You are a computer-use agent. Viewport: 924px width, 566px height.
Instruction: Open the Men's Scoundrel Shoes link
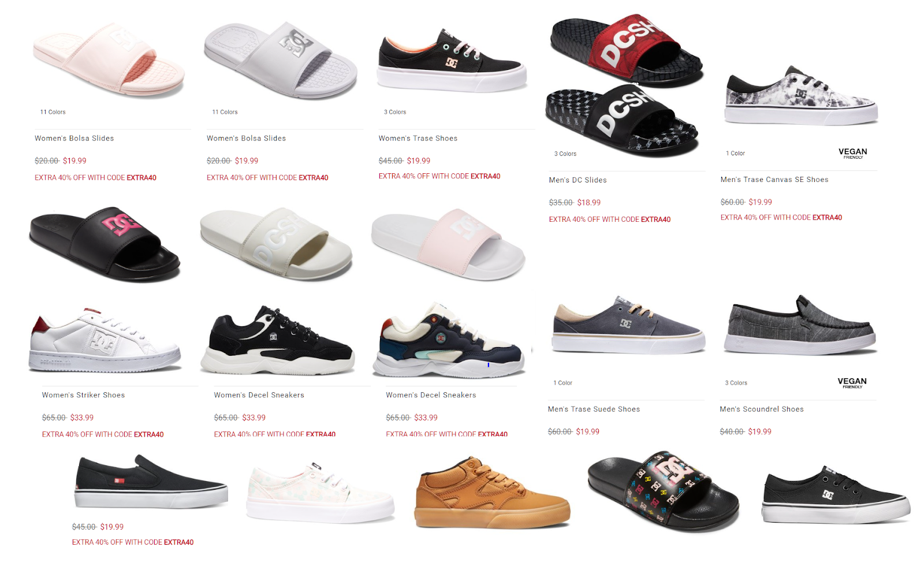point(762,409)
